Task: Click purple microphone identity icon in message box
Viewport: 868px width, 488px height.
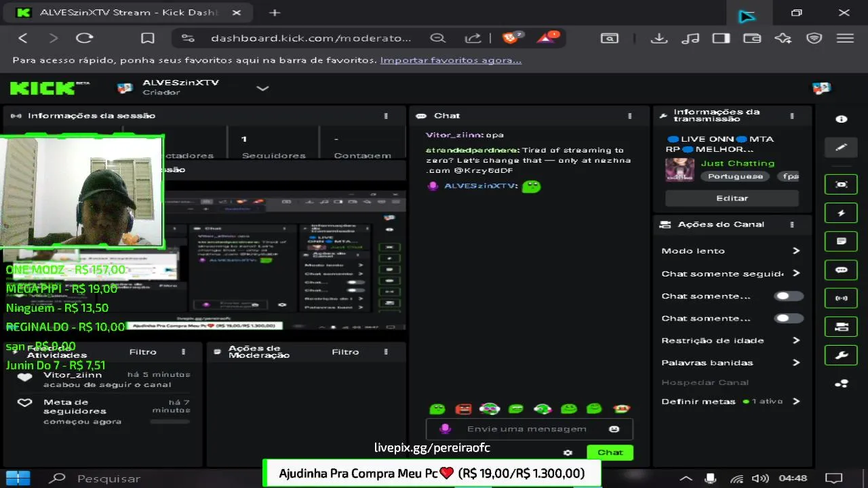Action: [445, 429]
